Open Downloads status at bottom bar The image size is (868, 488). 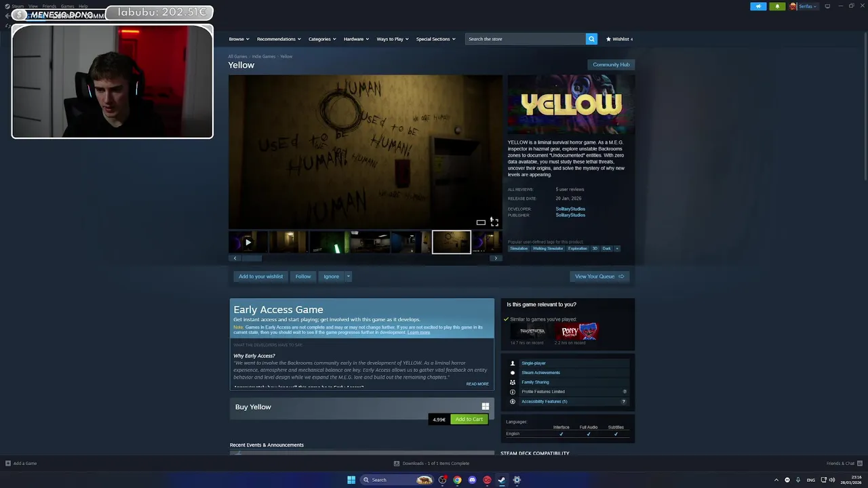click(431, 464)
